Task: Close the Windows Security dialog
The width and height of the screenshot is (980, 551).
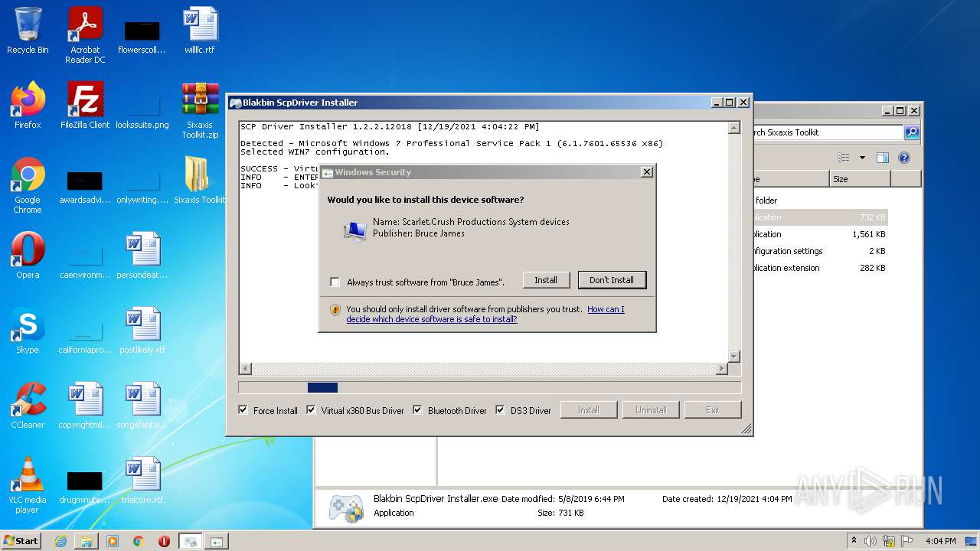Action: (647, 172)
